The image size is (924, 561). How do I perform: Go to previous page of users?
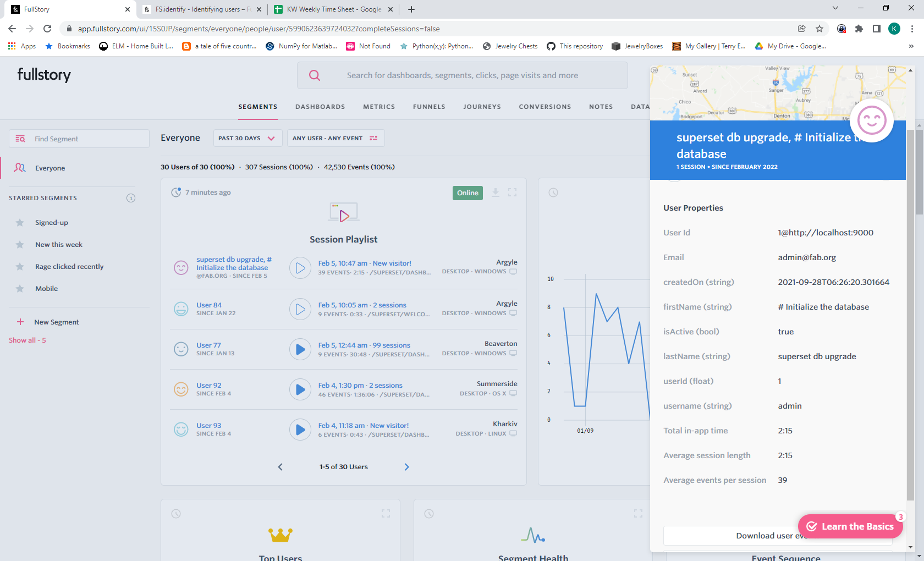(280, 467)
